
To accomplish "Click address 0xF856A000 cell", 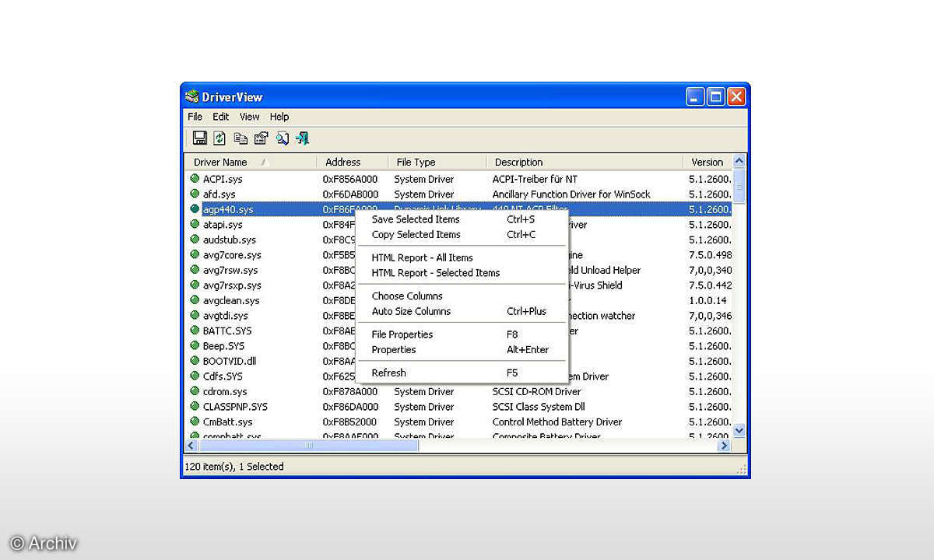I will pos(350,179).
